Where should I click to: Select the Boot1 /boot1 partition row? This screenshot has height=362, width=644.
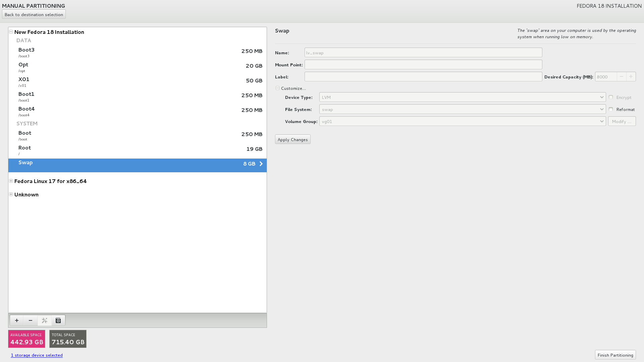(x=138, y=97)
